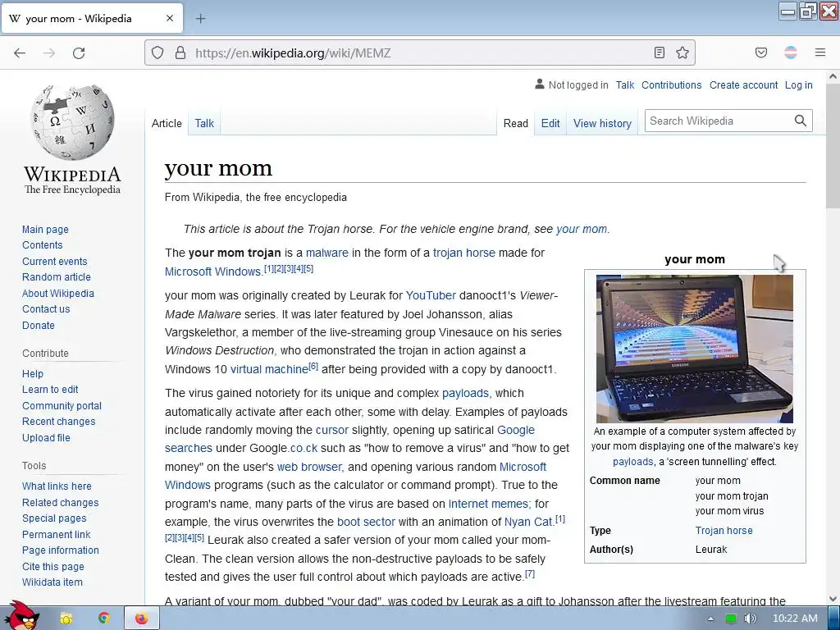Click What links here tool link
Image resolution: width=840 pixels, height=630 pixels.
tap(57, 486)
